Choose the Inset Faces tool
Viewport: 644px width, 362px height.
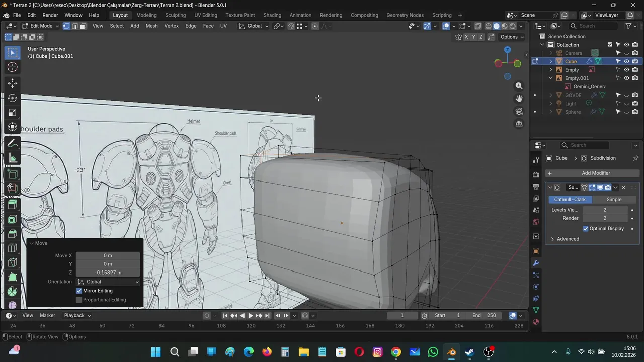[13, 219]
